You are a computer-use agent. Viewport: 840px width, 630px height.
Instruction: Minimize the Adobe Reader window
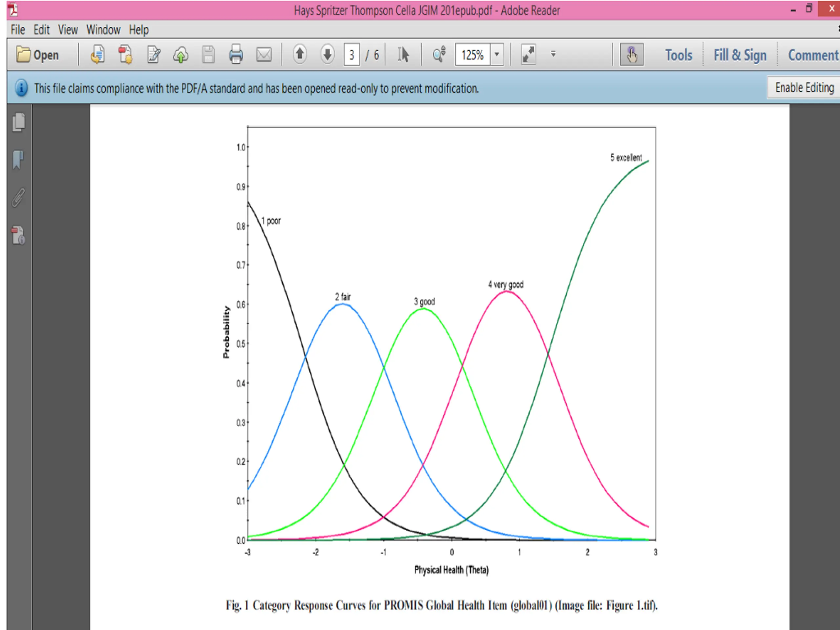pyautogui.click(x=793, y=10)
